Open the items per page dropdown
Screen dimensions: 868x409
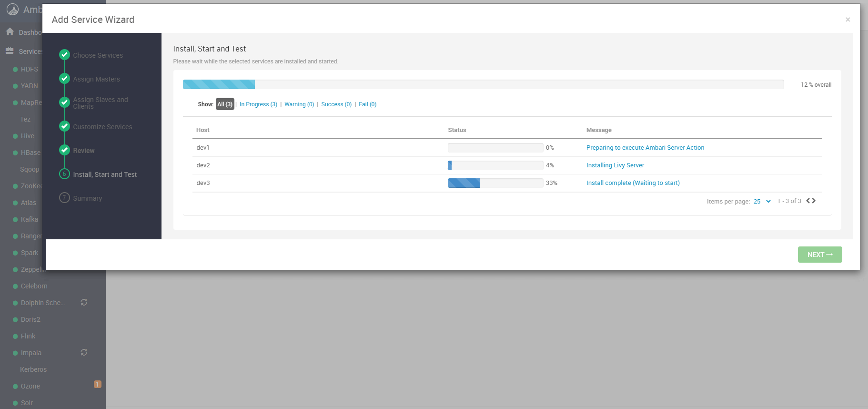click(x=762, y=201)
